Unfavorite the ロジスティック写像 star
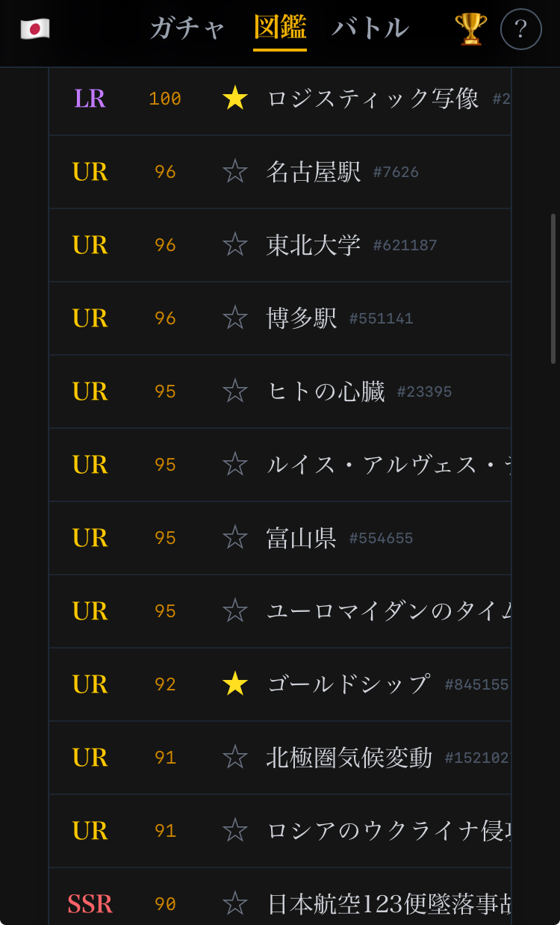The width and height of the screenshot is (560, 925). click(x=235, y=99)
